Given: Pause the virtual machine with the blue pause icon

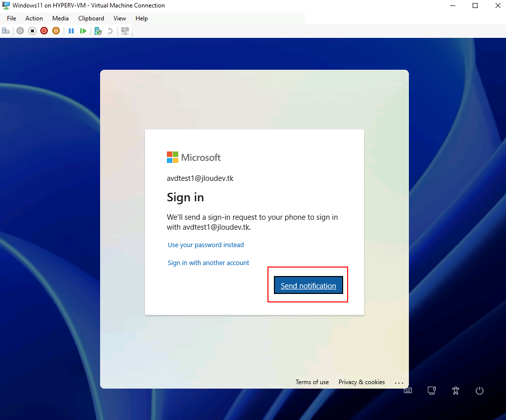Looking at the screenshot, I should pyautogui.click(x=71, y=31).
